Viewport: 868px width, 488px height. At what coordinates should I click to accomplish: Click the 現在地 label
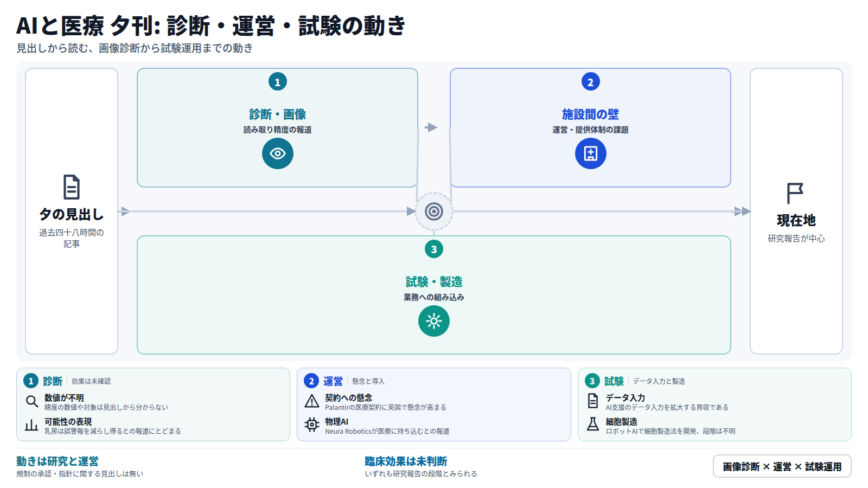[796, 221]
